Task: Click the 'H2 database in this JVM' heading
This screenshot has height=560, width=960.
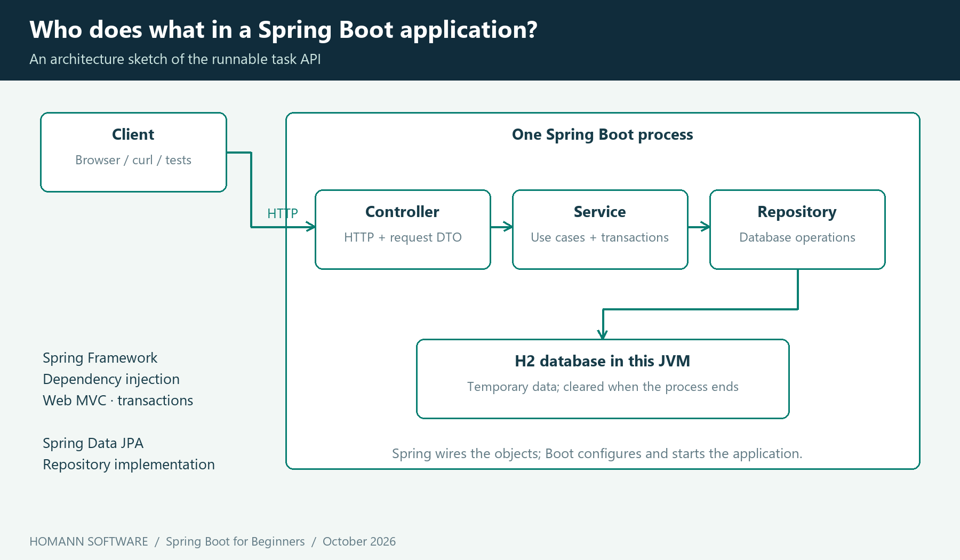Action: pos(603,361)
